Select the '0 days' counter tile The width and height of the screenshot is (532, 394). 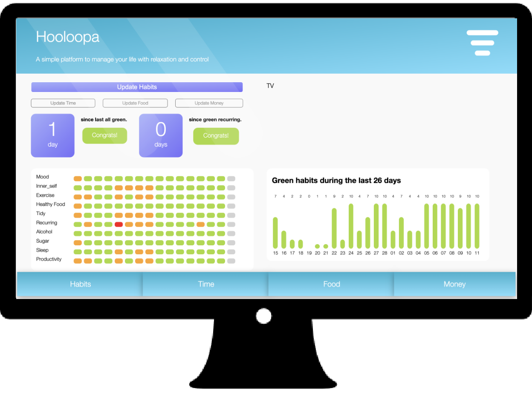pyautogui.click(x=161, y=135)
